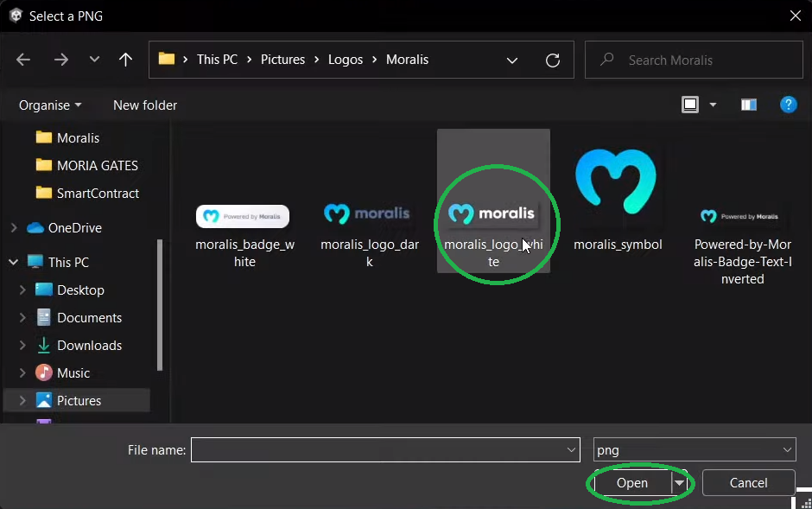Click the Open button
Viewport: 812px width, 509px height.
point(632,483)
